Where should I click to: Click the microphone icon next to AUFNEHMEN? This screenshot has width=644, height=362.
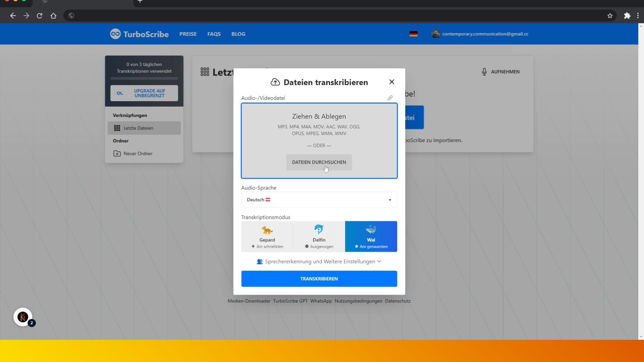tap(484, 72)
